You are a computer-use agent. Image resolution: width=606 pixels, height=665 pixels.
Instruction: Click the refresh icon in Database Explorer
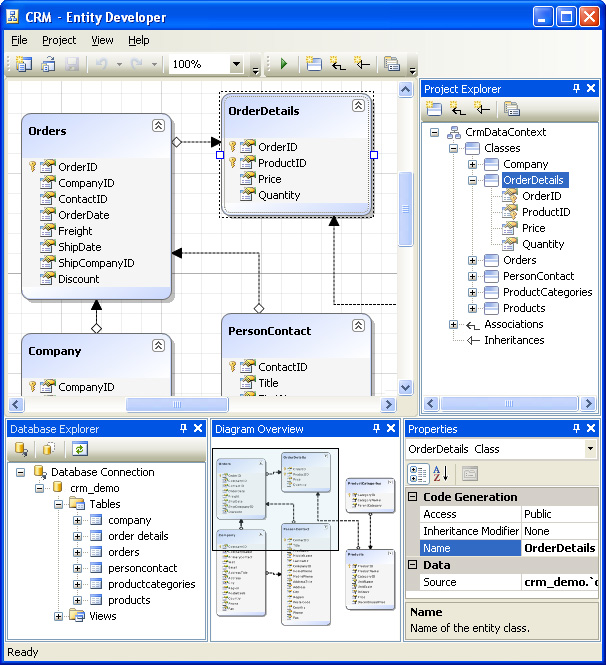coord(79,449)
